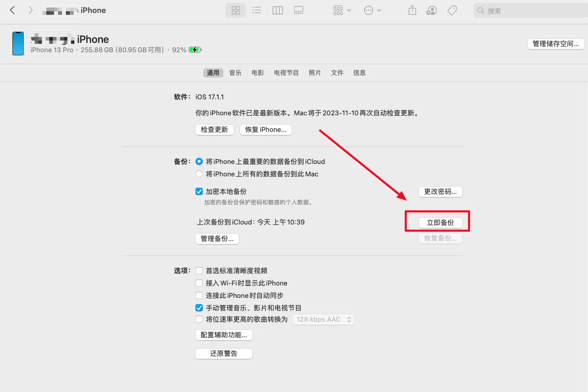The width and height of the screenshot is (588, 392).
Task: Toggle 手动管理音乐、影片和电视节目 checkbox
Action: (199, 308)
